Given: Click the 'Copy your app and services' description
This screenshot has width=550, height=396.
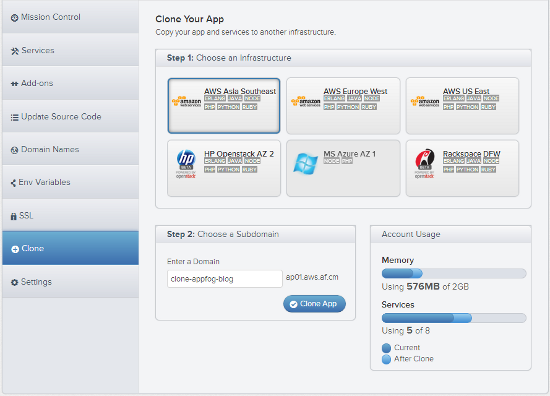Looking at the screenshot, I should tap(246, 32).
